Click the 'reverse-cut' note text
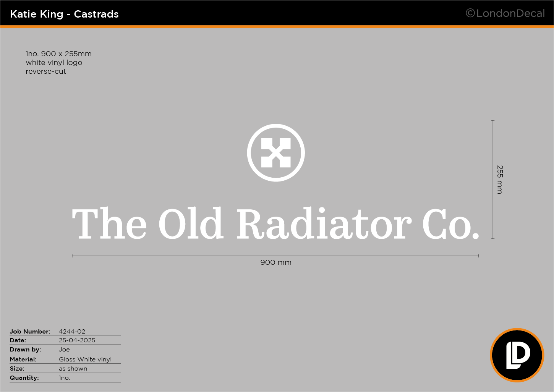The height and width of the screenshot is (392, 554). pos(46,71)
